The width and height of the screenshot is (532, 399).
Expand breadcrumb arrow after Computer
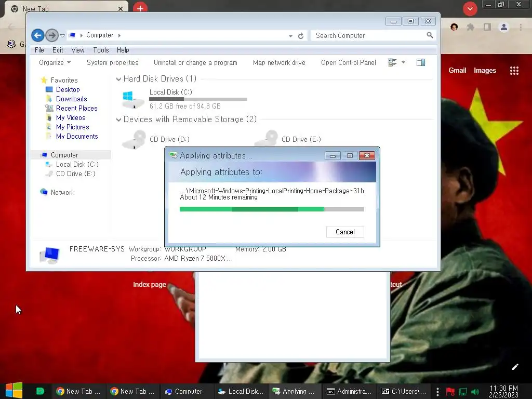pyautogui.click(x=119, y=35)
